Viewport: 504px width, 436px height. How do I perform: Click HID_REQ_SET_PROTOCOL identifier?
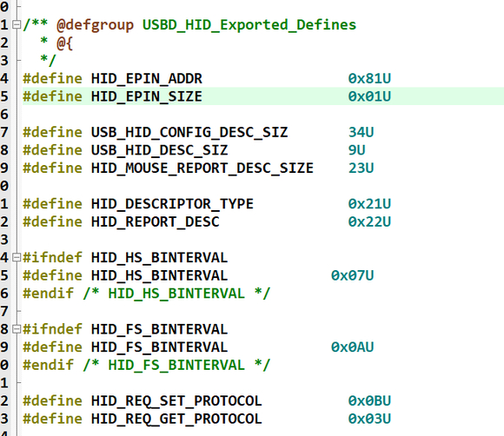pos(176,401)
